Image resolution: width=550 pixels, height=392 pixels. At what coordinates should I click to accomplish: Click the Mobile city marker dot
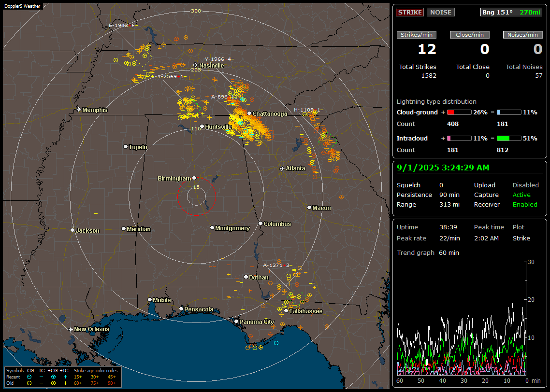(150, 299)
